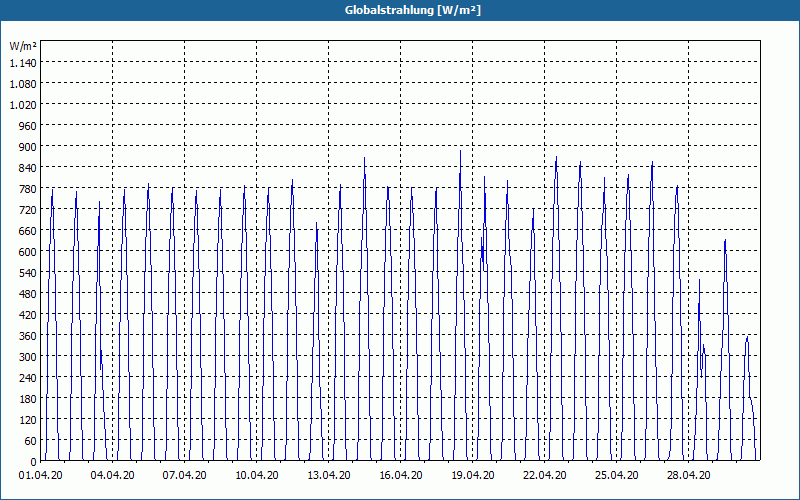Viewport: 800px width, 500px height.
Task: Click the 480 y-axis label
Action: point(28,294)
